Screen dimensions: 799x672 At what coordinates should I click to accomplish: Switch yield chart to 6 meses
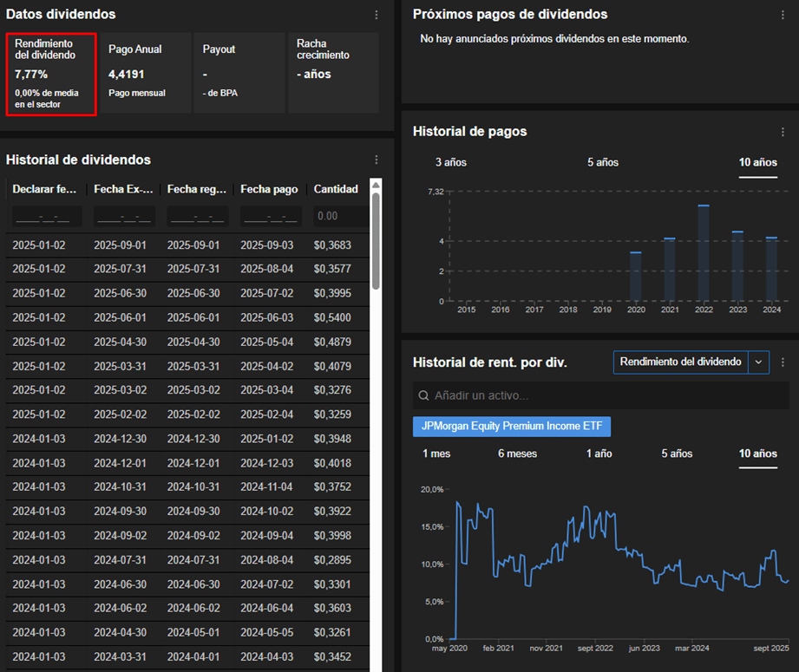point(517,453)
